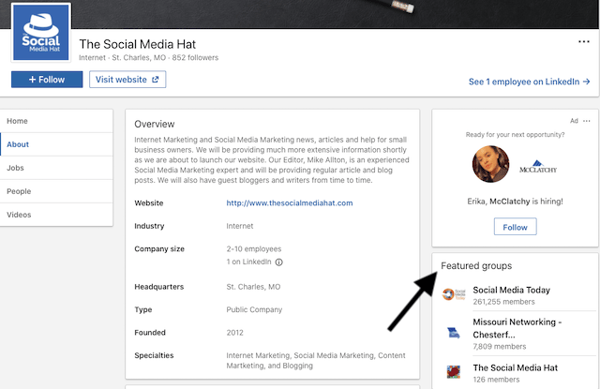Open the People tab
The height and width of the screenshot is (389, 600).
click(56, 191)
